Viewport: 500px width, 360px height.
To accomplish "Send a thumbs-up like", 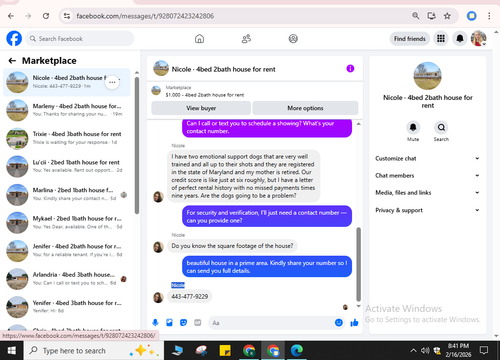I will point(354,323).
